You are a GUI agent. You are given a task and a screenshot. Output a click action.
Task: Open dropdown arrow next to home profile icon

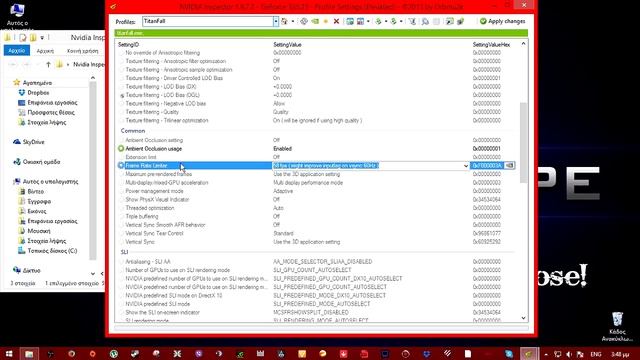[293, 21]
